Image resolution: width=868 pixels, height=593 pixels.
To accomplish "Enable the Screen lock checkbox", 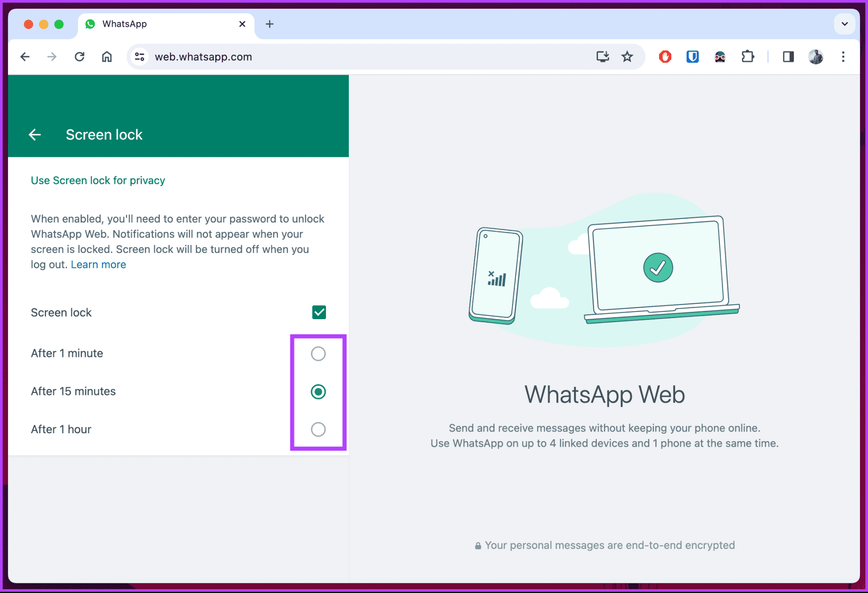I will pyautogui.click(x=319, y=312).
